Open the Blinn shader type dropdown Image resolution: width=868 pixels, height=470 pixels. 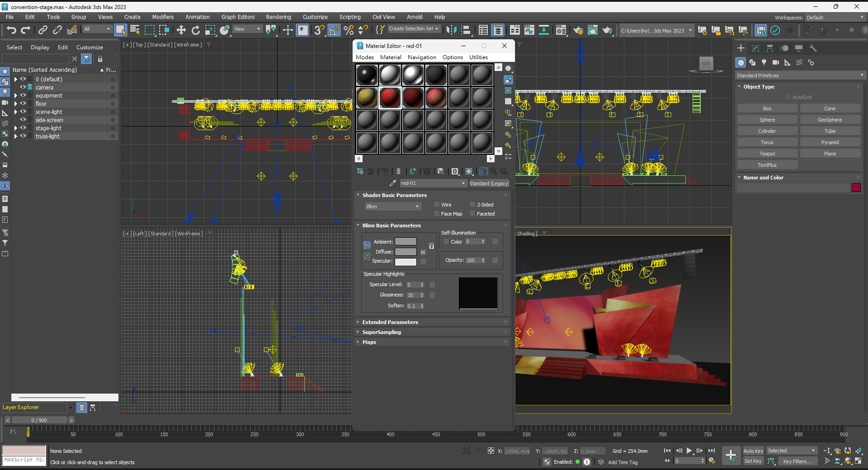point(392,207)
